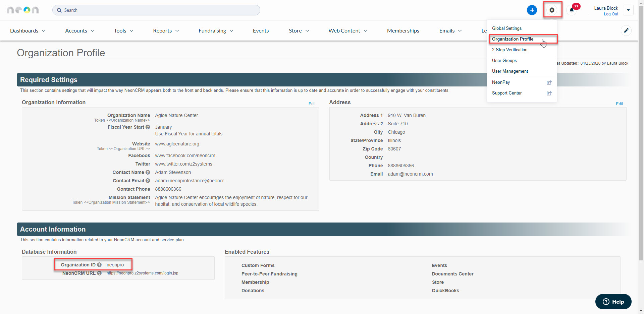The image size is (644, 314).
Task: Open the settings gear icon
Action: coord(552,10)
